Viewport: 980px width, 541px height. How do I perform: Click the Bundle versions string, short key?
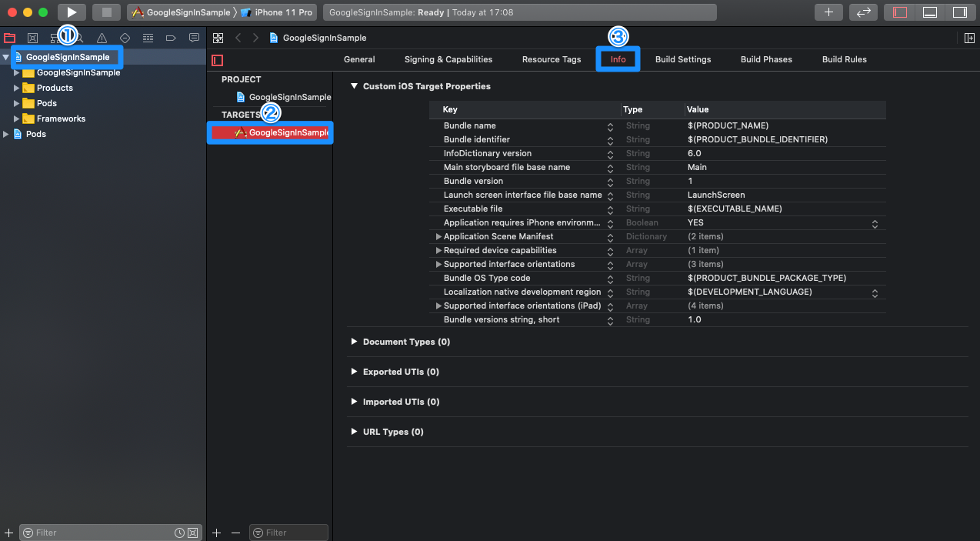[x=502, y=319]
